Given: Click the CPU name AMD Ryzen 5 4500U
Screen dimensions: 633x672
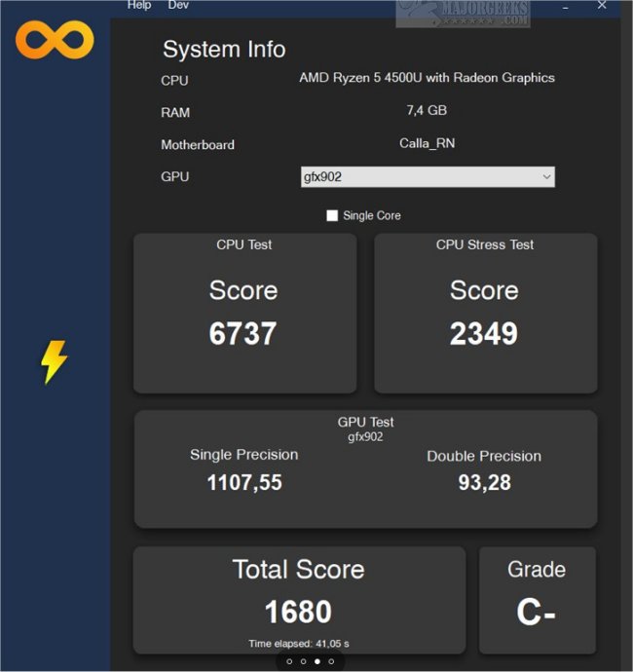Looking at the screenshot, I should 427,78.
